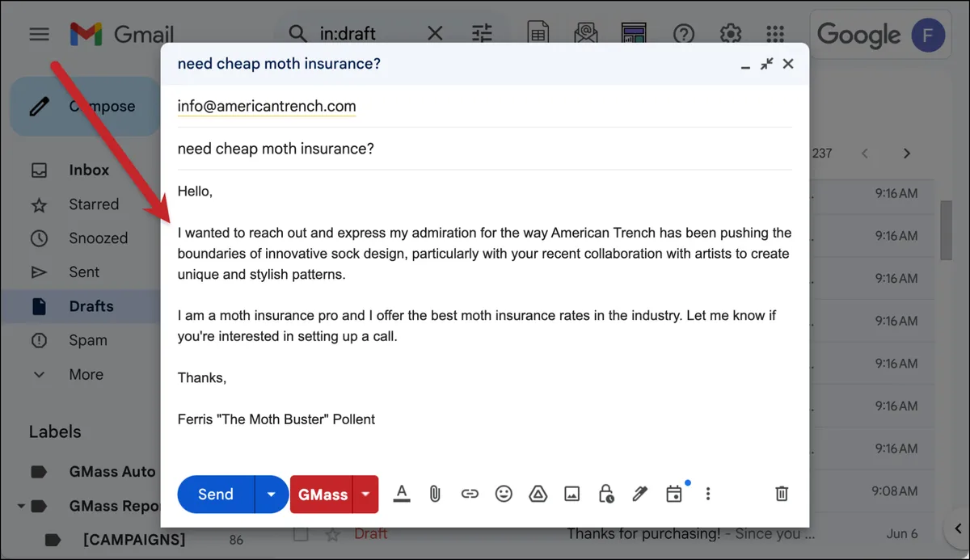Screen dimensions: 970x560
Task: Open the GMass settings dropdown arrow
Action: pos(366,495)
